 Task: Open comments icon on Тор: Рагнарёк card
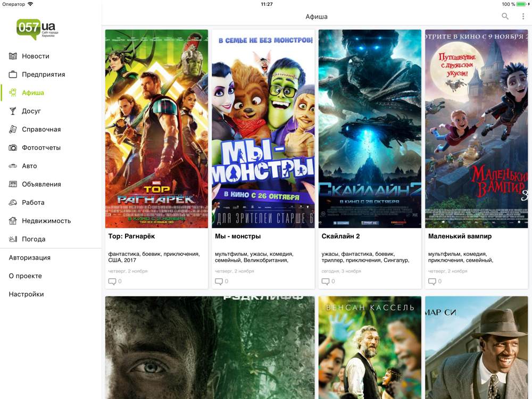click(x=112, y=281)
